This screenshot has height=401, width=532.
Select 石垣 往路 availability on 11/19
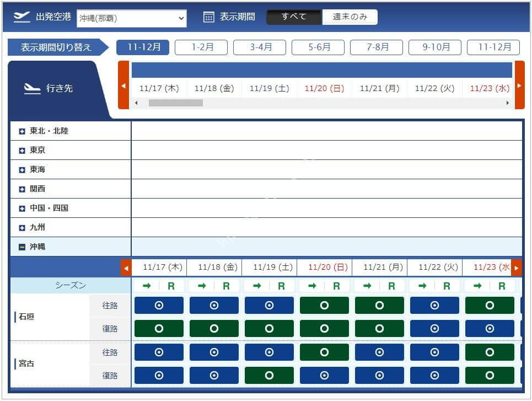(x=269, y=305)
